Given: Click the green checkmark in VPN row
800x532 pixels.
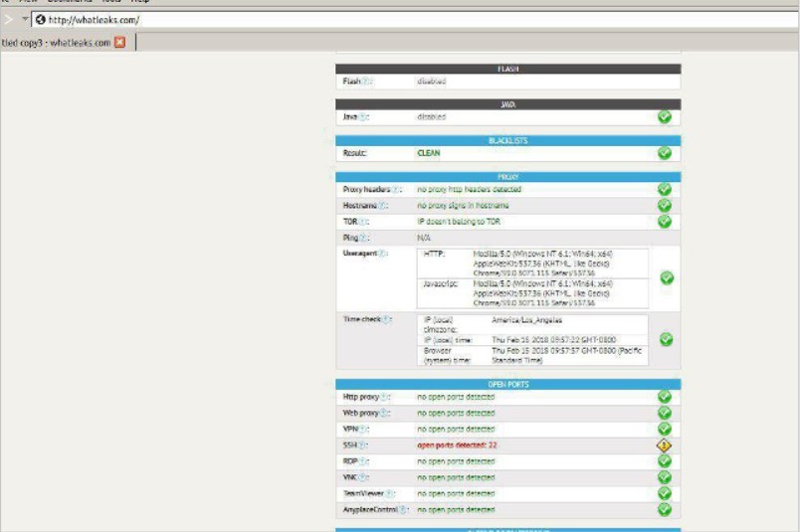Looking at the screenshot, I should coord(665,429).
